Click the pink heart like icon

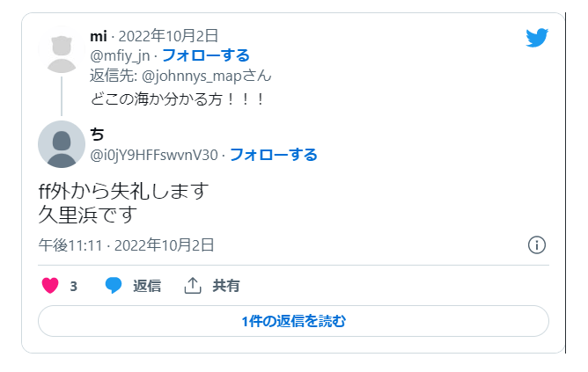pyautogui.click(x=50, y=286)
